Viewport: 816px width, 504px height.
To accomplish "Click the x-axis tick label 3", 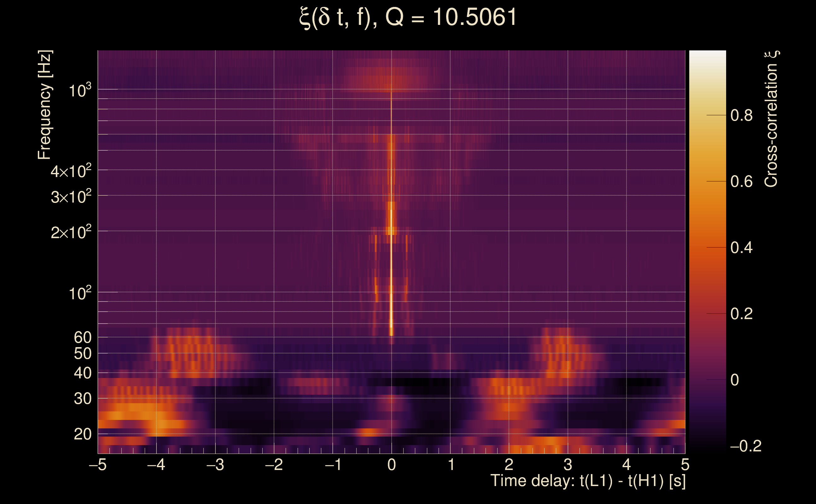I will pos(568,465).
